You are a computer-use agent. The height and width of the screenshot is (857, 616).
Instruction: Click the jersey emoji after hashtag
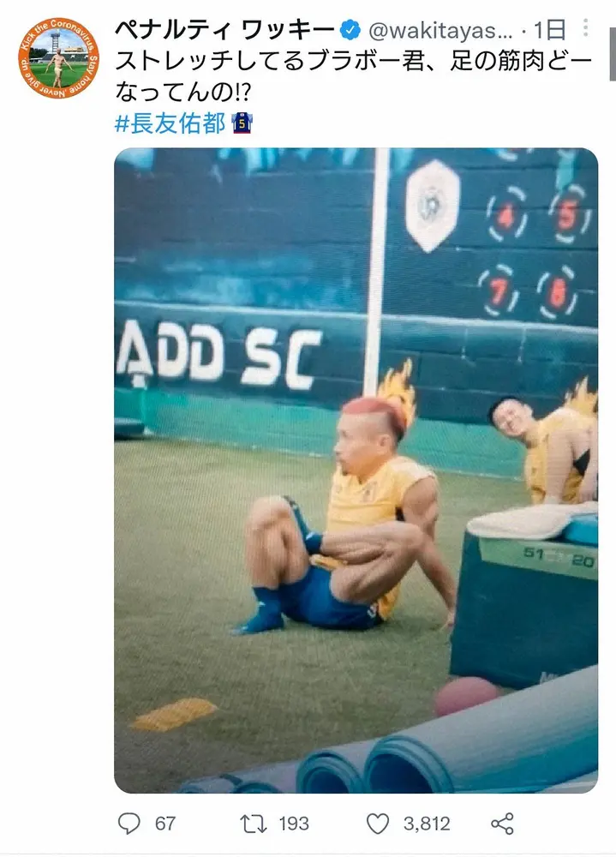coord(242,123)
